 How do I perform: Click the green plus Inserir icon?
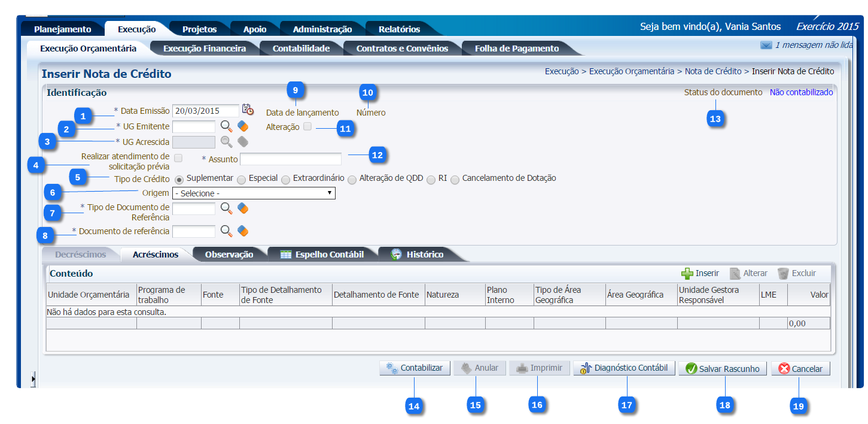(x=687, y=273)
